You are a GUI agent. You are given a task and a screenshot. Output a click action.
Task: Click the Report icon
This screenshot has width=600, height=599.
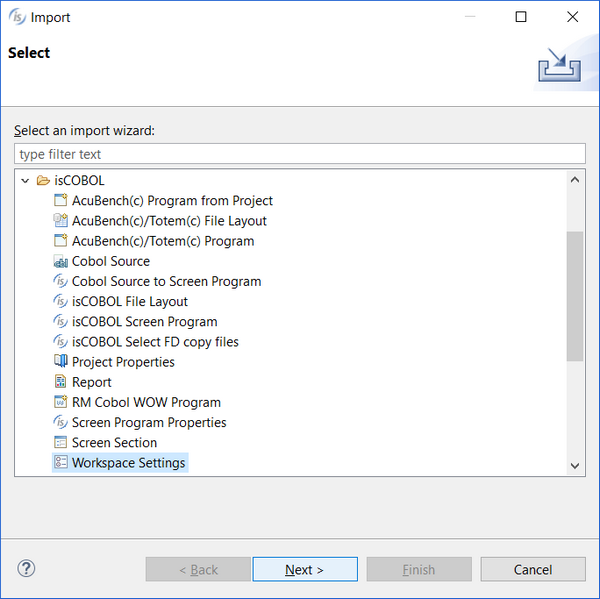point(60,382)
